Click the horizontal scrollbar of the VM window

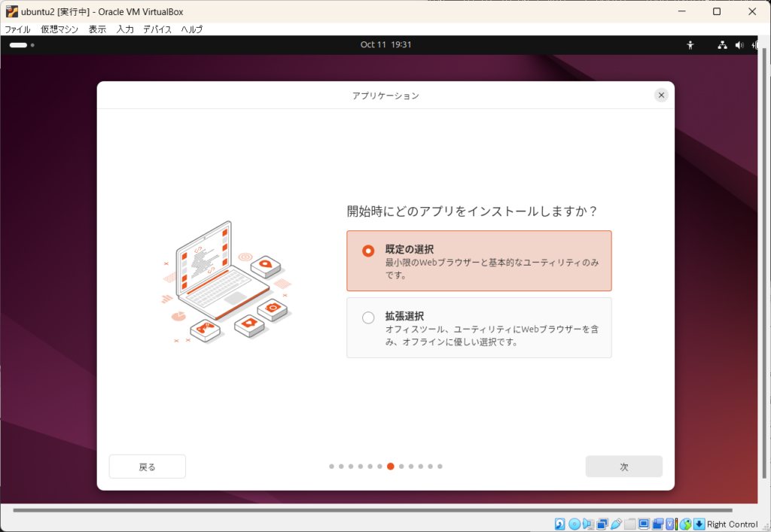pyautogui.click(x=372, y=510)
